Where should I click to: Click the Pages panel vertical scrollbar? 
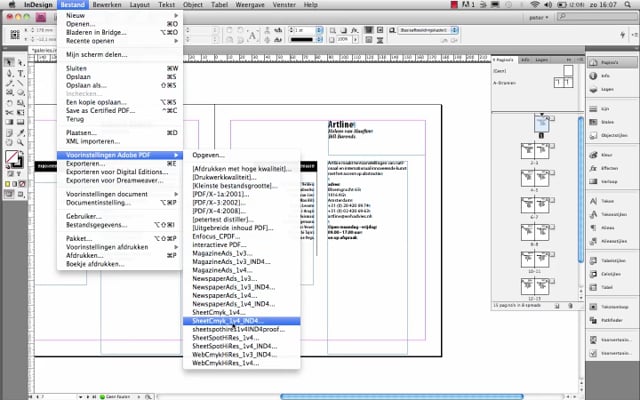pyautogui.click(x=580, y=191)
